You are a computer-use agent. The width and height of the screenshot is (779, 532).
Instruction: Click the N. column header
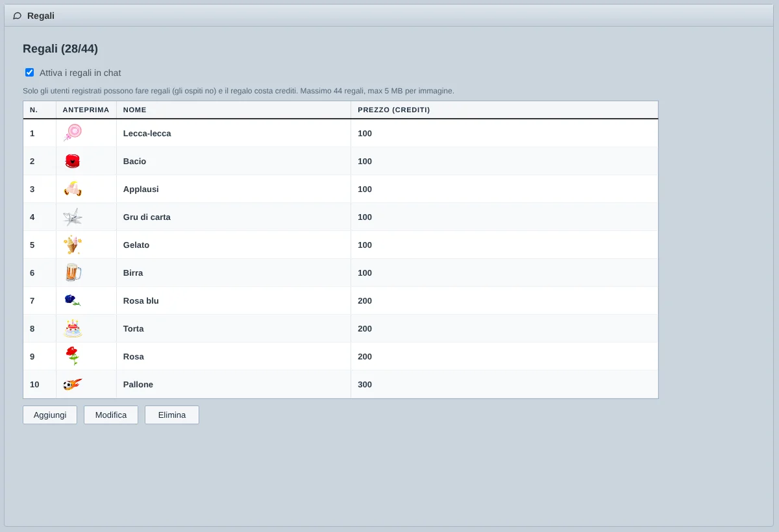click(40, 110)
